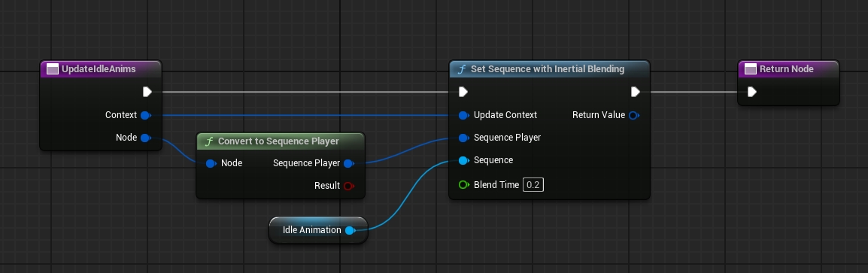
Task: Click the Node input pin on Convert to Sequence Player
Action: pos(211,163)
